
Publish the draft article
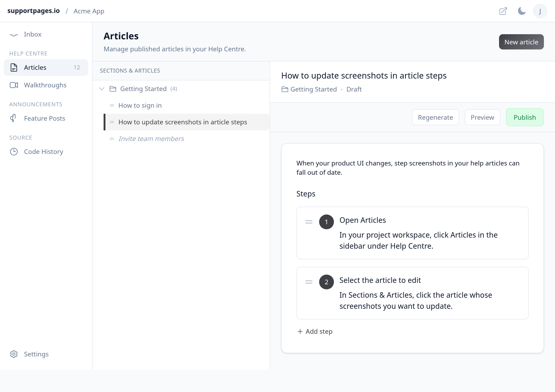pyautogui.click(x=524, y=117)
